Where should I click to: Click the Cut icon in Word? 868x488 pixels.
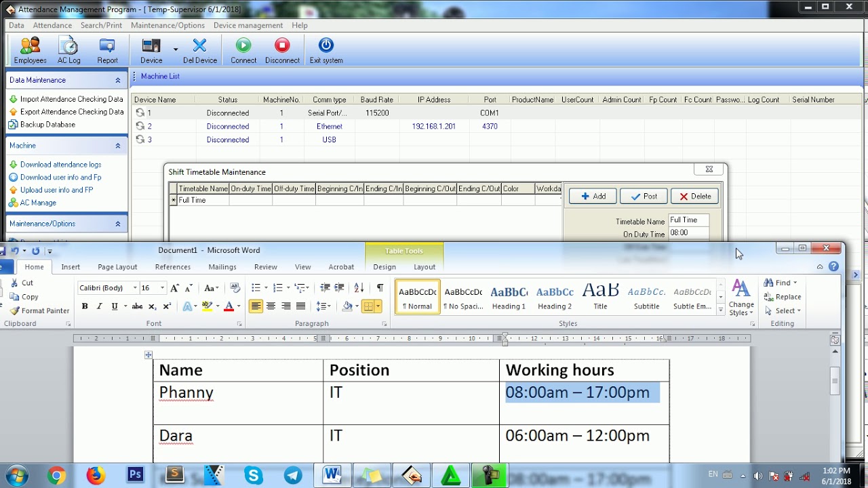click(x=15, y=283)
